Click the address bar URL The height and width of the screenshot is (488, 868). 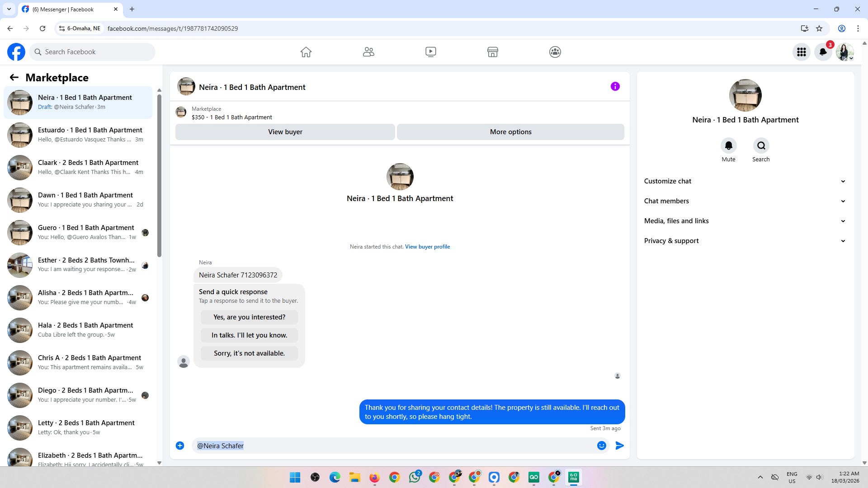click(173, 28)
